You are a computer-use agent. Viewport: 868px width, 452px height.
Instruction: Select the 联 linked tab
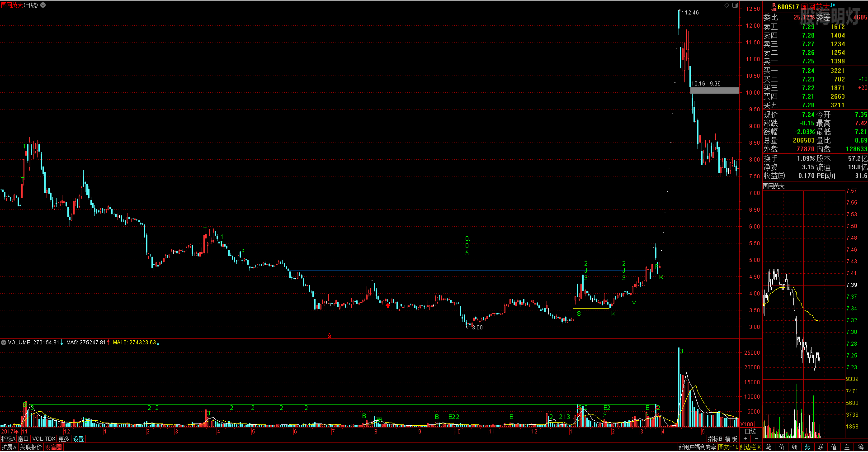821,447
